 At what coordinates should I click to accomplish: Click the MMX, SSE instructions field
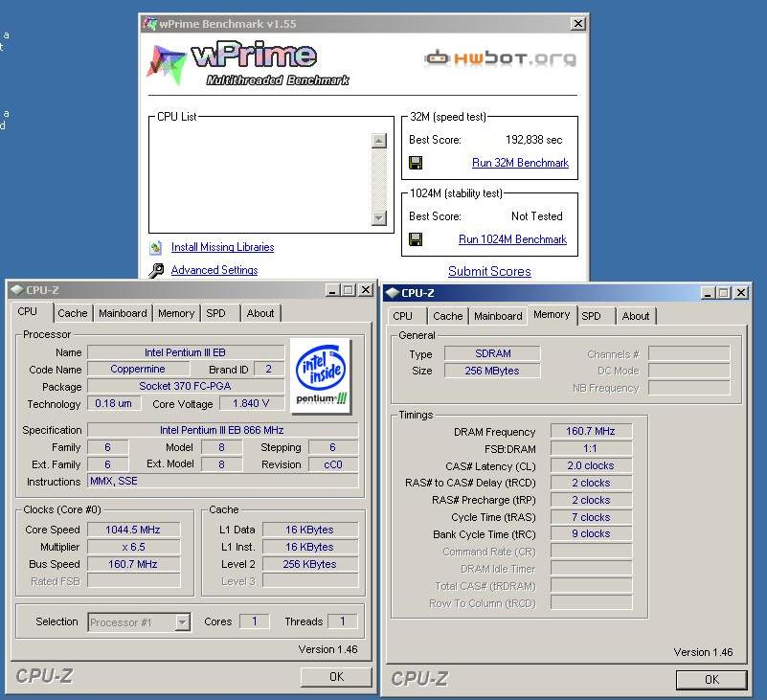(x=222, y=482)
